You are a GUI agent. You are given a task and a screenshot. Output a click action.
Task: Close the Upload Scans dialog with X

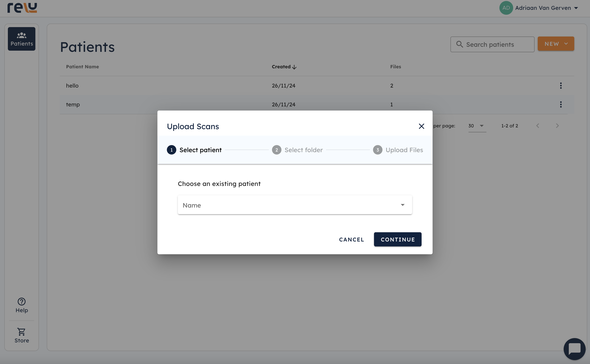click(421, 126)
